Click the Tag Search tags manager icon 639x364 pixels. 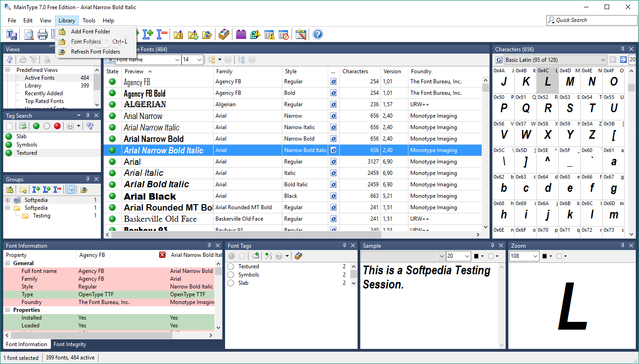[x=90, y=126]
